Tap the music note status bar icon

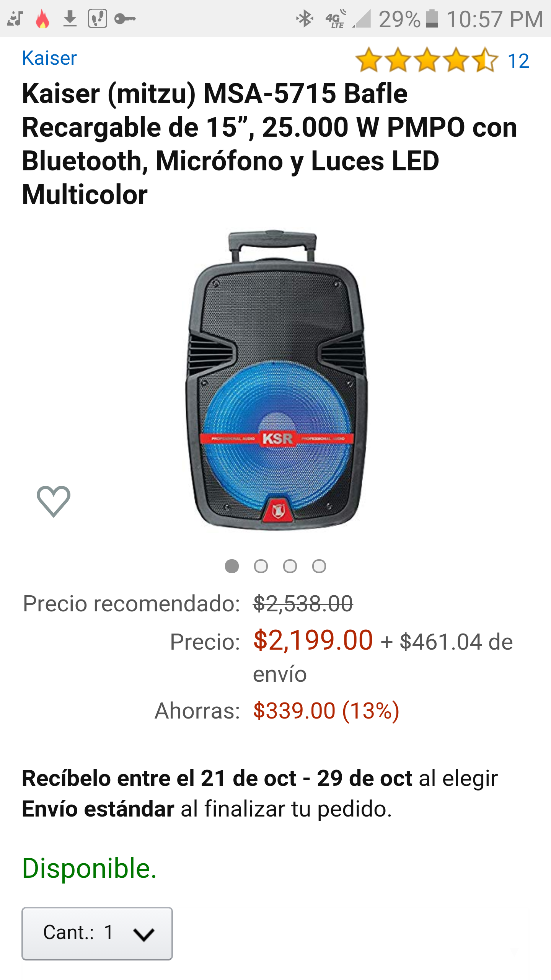[15, 19]
